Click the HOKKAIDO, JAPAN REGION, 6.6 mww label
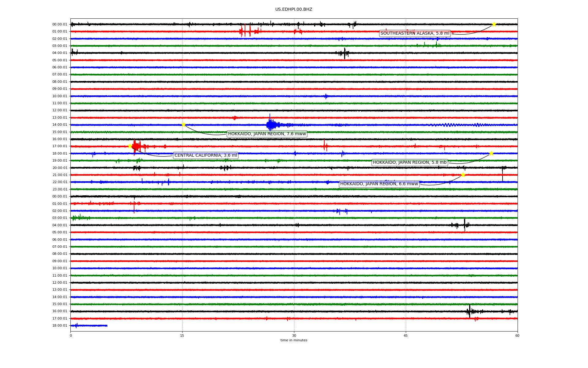The image size is (588, 368). coord(379,184)
